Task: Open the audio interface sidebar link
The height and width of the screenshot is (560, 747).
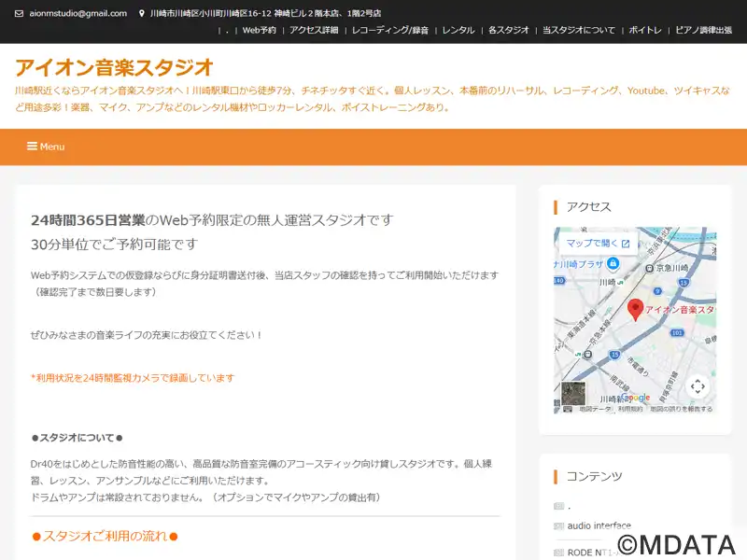Action: [x=599, y=525]
